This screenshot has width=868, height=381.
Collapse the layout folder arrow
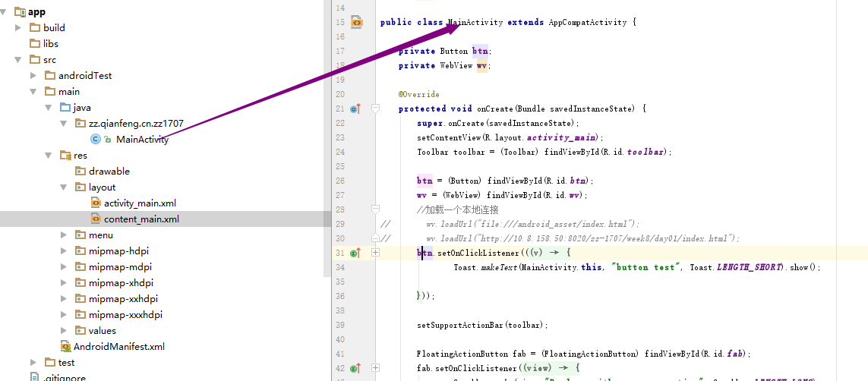pos(64,187)
